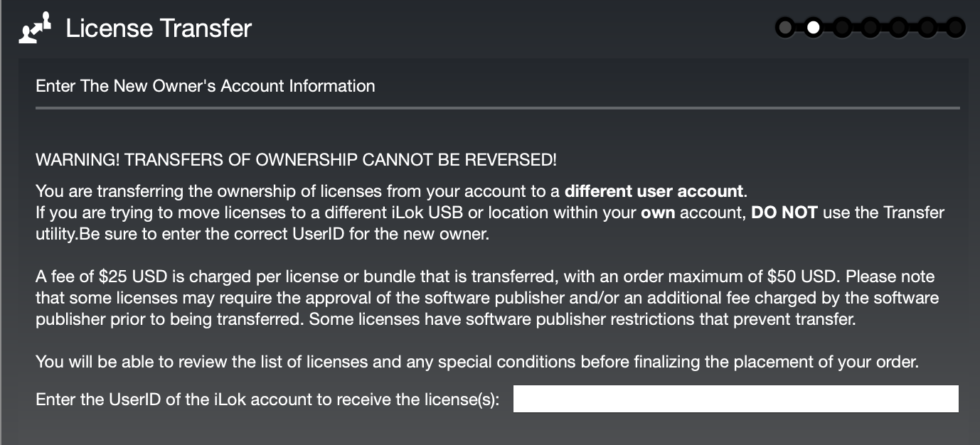
Task: Focus the UserID input field
Action: coord(735,399)
